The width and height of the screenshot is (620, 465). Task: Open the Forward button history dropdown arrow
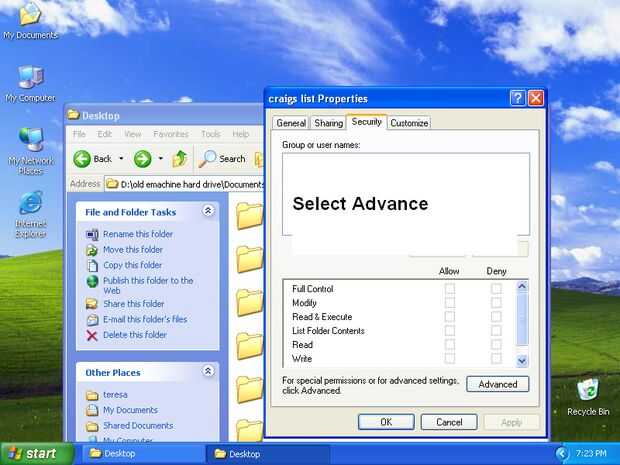(161, 159)
